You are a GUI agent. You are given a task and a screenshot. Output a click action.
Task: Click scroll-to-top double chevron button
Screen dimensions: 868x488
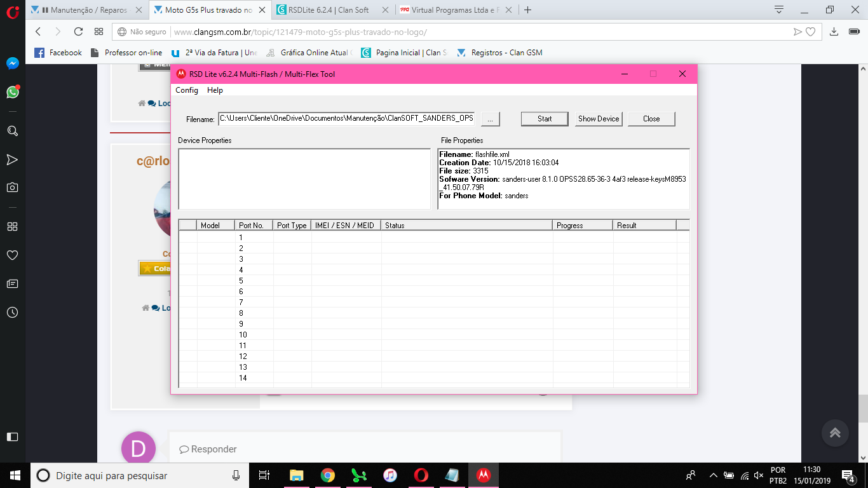tap(835, 433)
